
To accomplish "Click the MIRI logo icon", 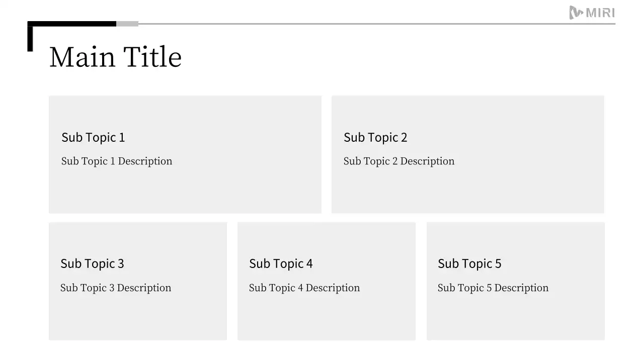I will pyautogui.click(x=576, y=13).
